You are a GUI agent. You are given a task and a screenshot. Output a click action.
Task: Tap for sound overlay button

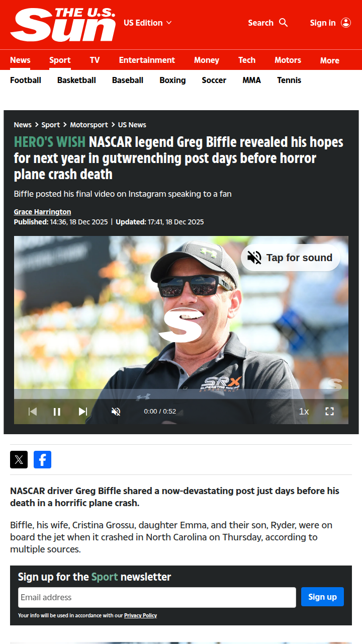(291, 258)
